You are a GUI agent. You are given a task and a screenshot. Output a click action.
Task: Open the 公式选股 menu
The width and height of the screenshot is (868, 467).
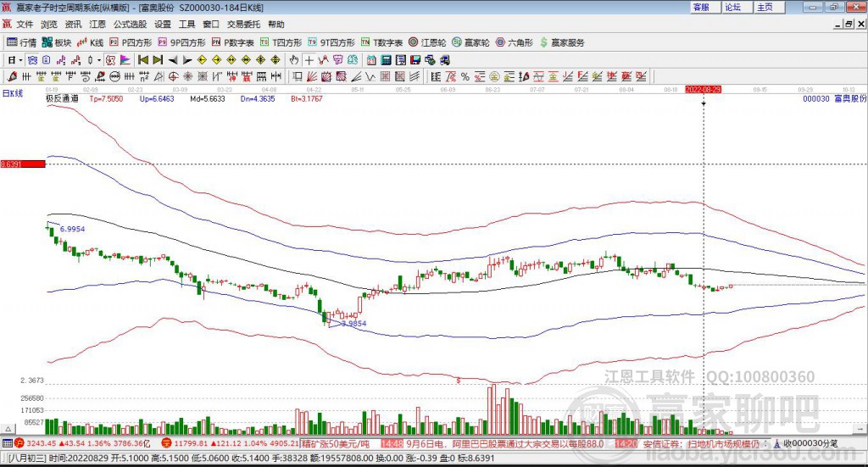[x=130, y=25]
